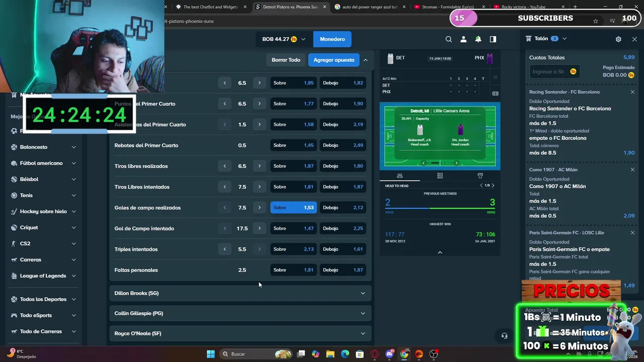Open the head-to-head tab icon
This screenshot has width=644, height=362.
(x=399, y=175)
